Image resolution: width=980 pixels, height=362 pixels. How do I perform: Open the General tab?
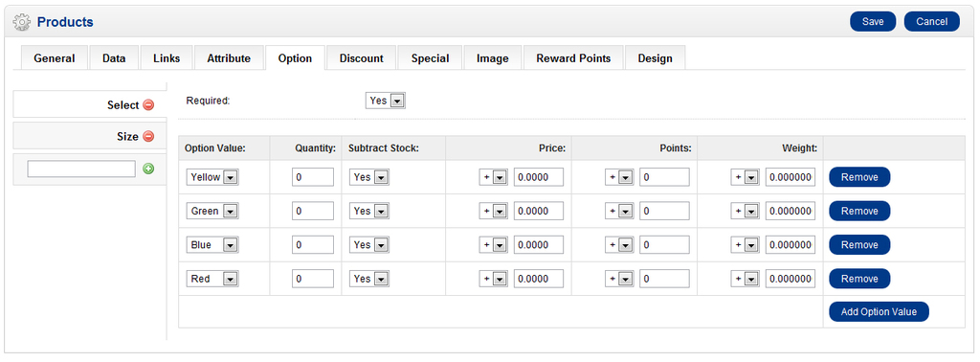[x=55, y=58]
